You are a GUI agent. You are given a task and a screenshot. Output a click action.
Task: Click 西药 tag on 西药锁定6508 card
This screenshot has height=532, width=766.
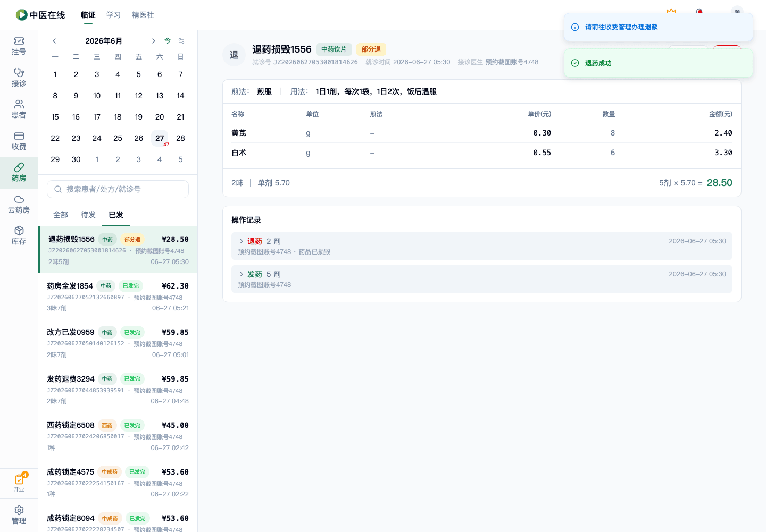107,425
